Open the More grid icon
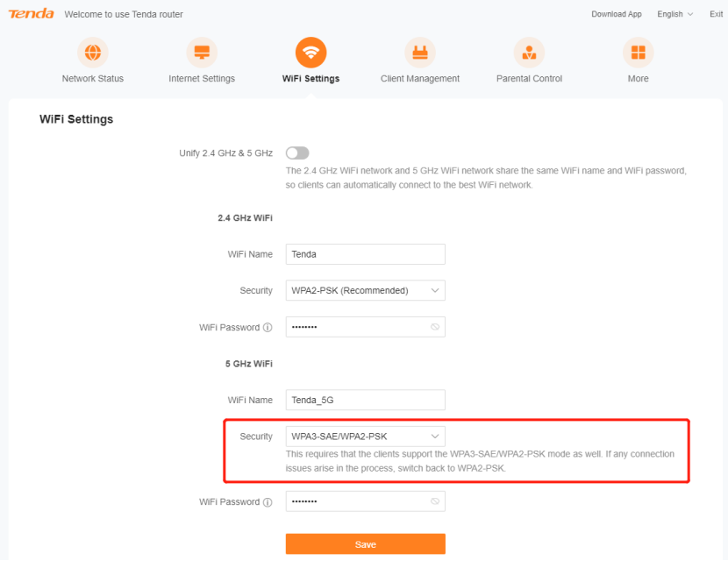This screenshot has height=561, width=728. [x=638, y=53]
